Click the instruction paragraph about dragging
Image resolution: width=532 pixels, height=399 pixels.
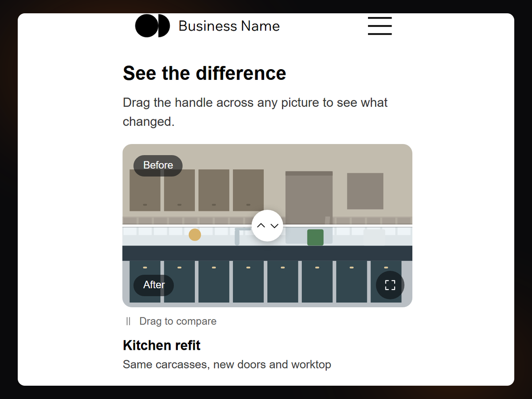tap(255, 112)
